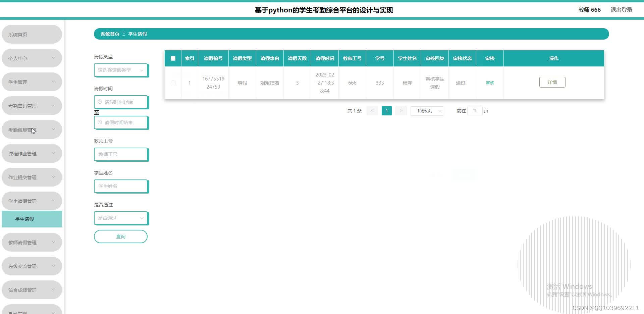Expand the 个人中心 sidebar menu
The image size is (644, 314).
[32, 58]
